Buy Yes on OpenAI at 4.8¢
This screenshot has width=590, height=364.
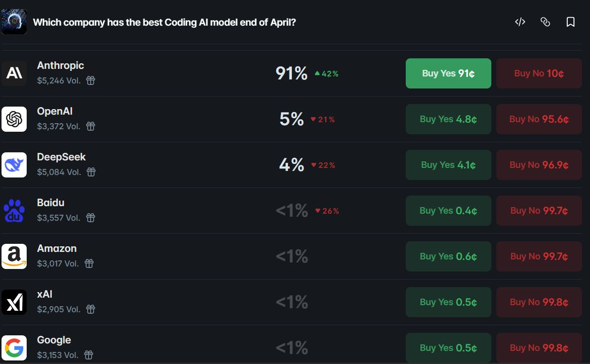pos(448,119)
